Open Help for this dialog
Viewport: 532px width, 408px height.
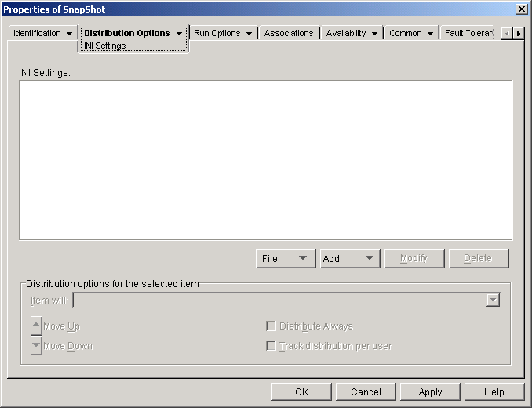[x=494, y=392]
